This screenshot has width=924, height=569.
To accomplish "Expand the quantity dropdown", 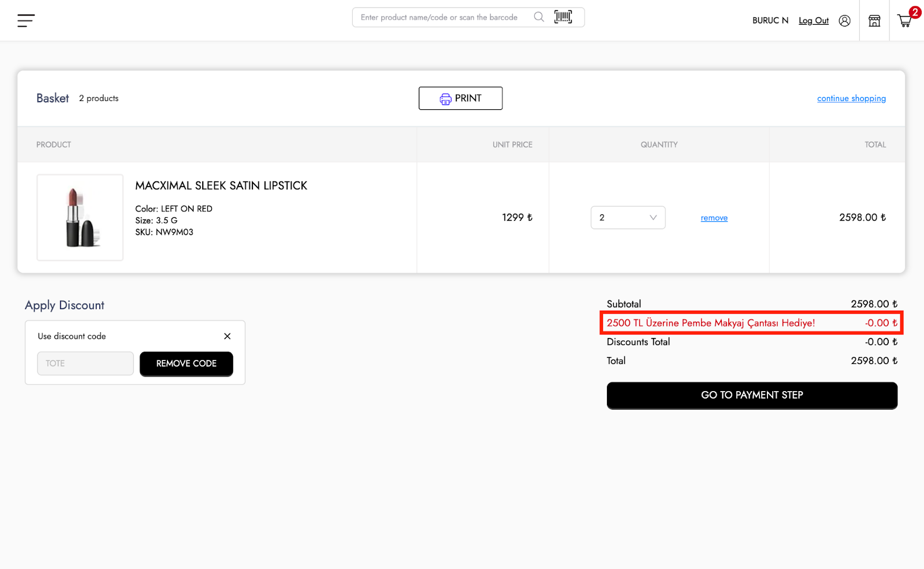I will [628, 218].
